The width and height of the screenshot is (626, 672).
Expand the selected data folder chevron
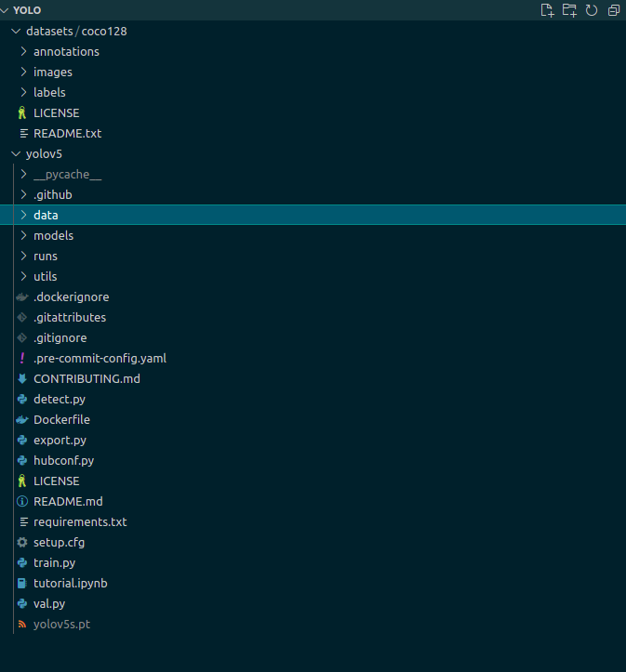(23, 215)
